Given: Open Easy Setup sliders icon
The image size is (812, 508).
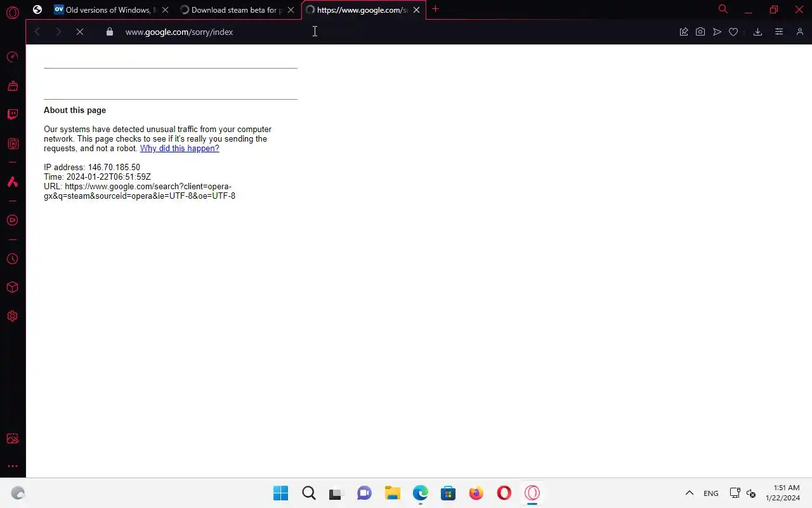Looking at the screenshot, I should click(779, 32).
